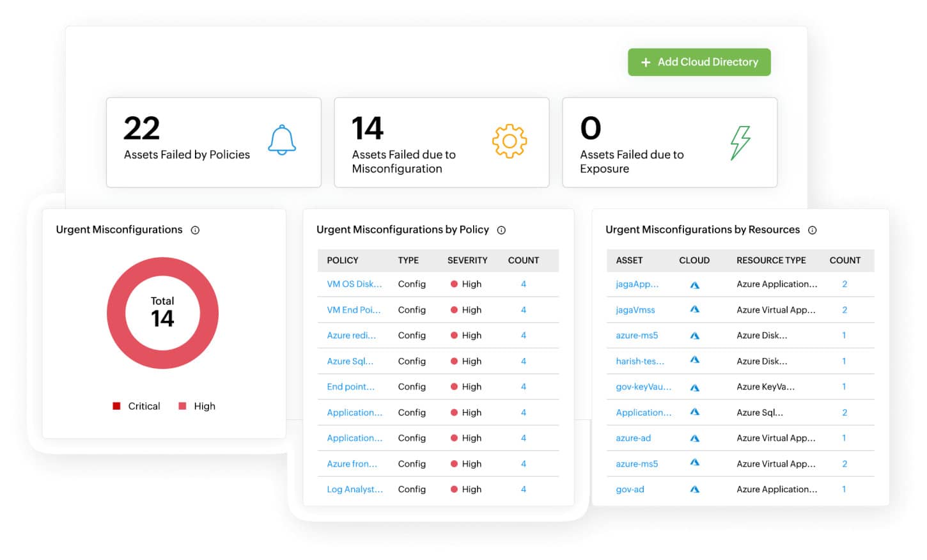
Task: Open the Azure Sql policy link
Action: click(350, 361)
